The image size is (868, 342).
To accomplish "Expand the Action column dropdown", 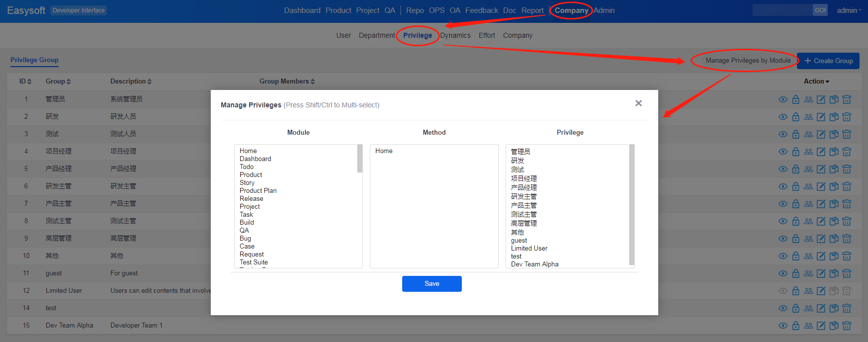I will pos(816,82).
